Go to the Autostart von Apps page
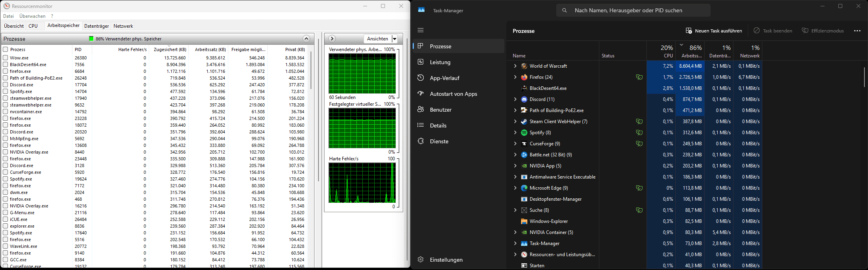This screenshot has width=868, height=270. [459, 94]
